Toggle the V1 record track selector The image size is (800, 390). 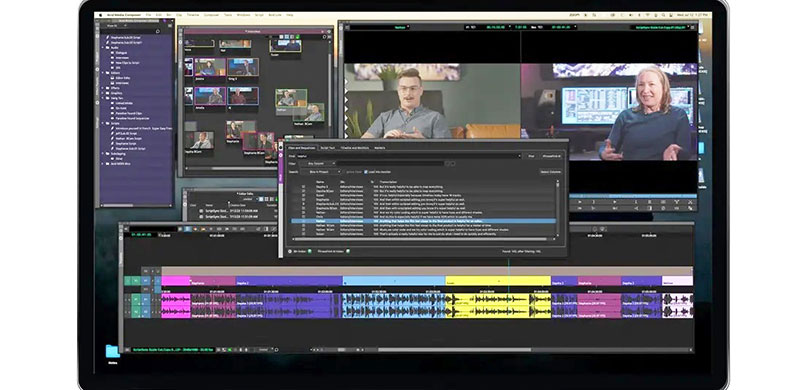[145, 280]
